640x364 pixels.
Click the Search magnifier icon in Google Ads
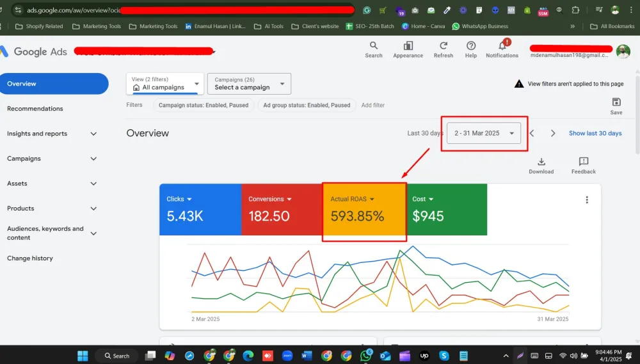[x=374, y=45]
